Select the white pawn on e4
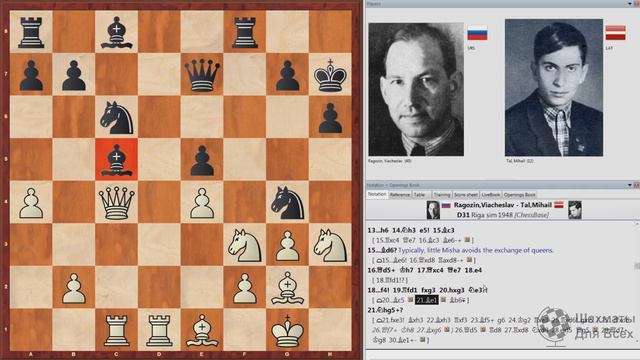This screenshot has width=640, height=360. coord(202,203)
